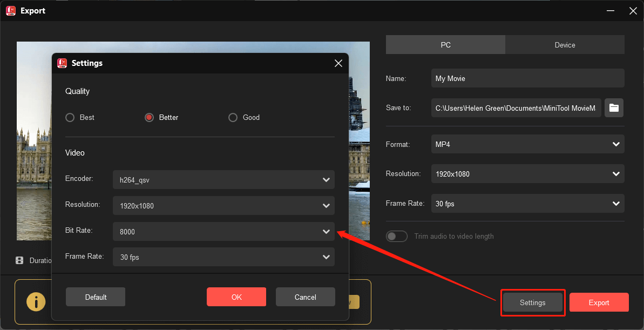Close the Export window
Viewport: 644px width, 330px height.
click(633, 11)
